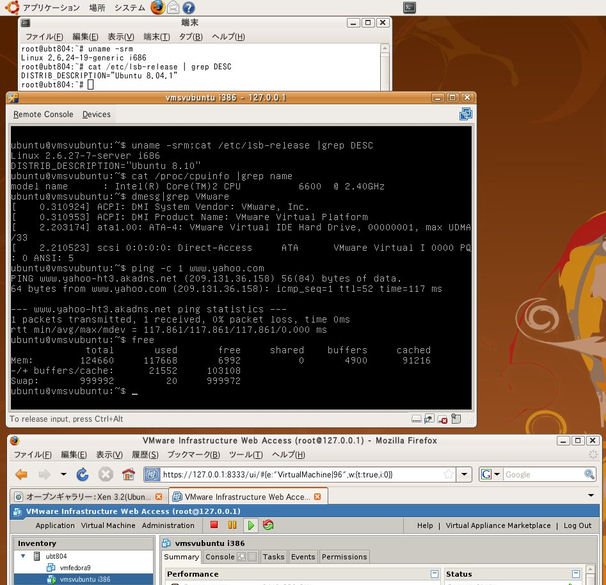Go to Firefox home page

[x=128, y=474]
